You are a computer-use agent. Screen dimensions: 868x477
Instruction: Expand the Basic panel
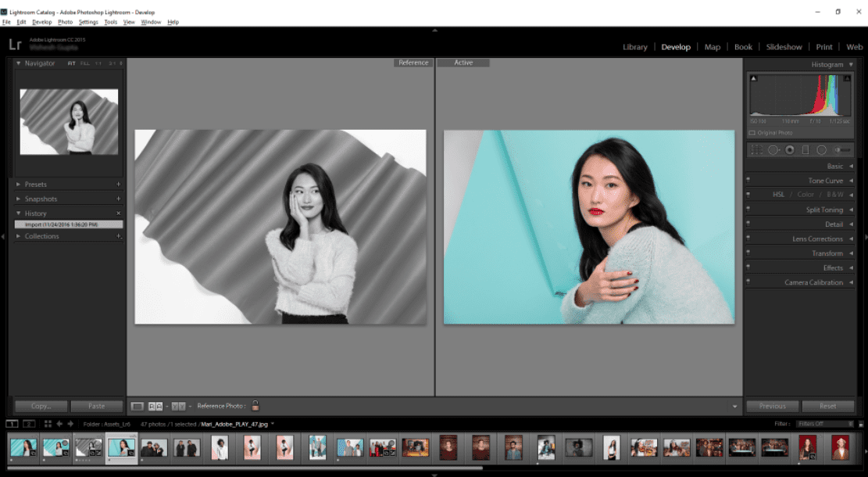click(x=851, y=167)
